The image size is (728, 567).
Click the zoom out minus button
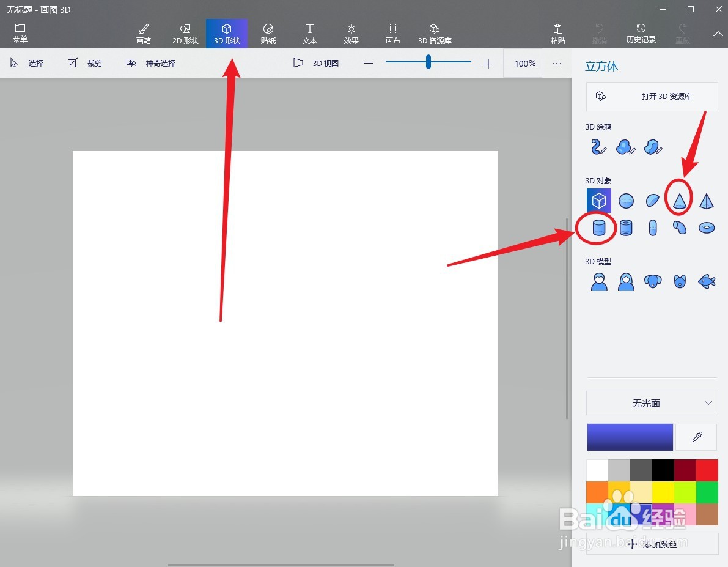(x=368, y=63)
